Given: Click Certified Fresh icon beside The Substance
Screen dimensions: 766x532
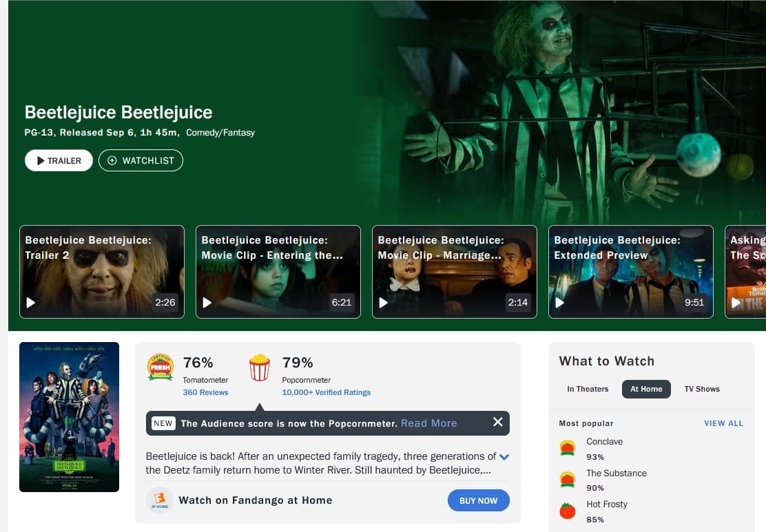Looking at the screenshot, I should click(x=567, y=479).
